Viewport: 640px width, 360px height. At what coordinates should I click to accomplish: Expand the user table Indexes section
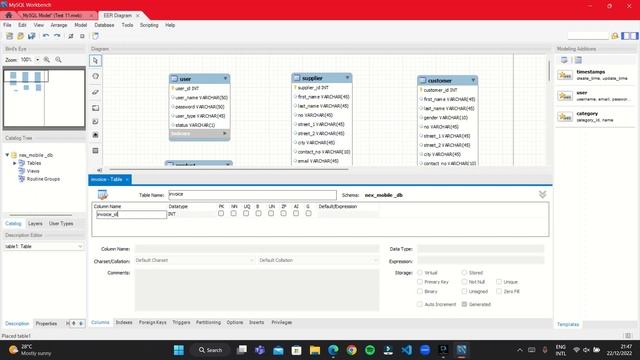coord(224,133)
